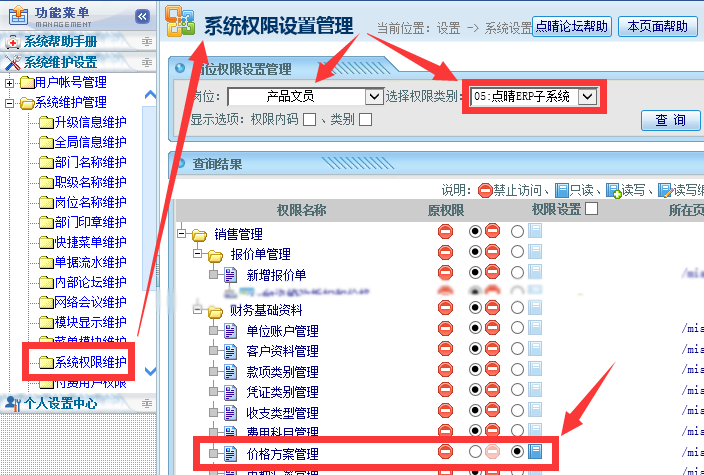
Task: Click the red forbidden icon for 销售管理
Action: (445, 231)
